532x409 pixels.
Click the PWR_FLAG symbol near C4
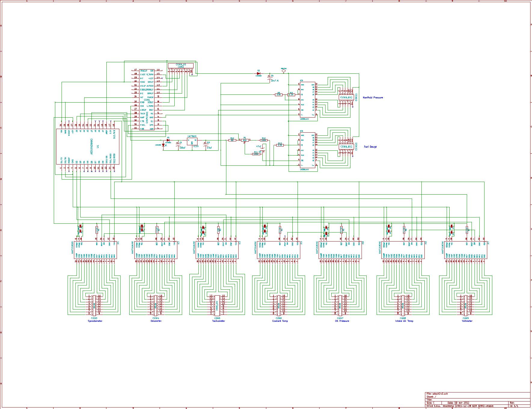click(283, 71)
